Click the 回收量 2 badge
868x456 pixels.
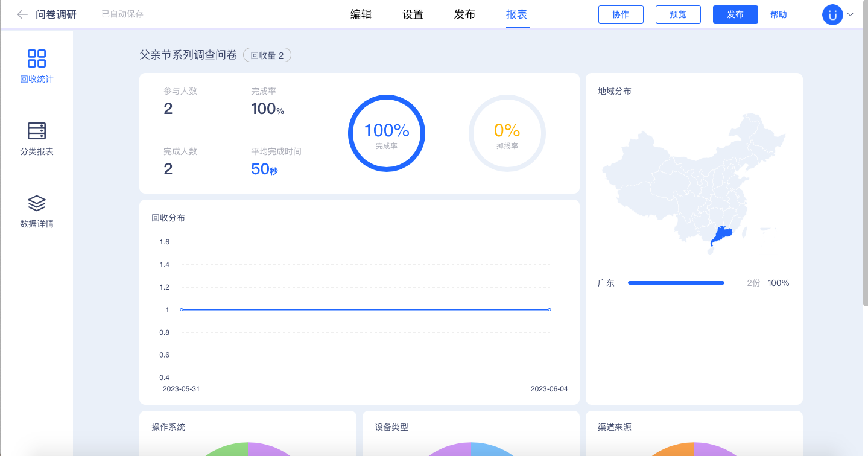(x=267, y=55)
